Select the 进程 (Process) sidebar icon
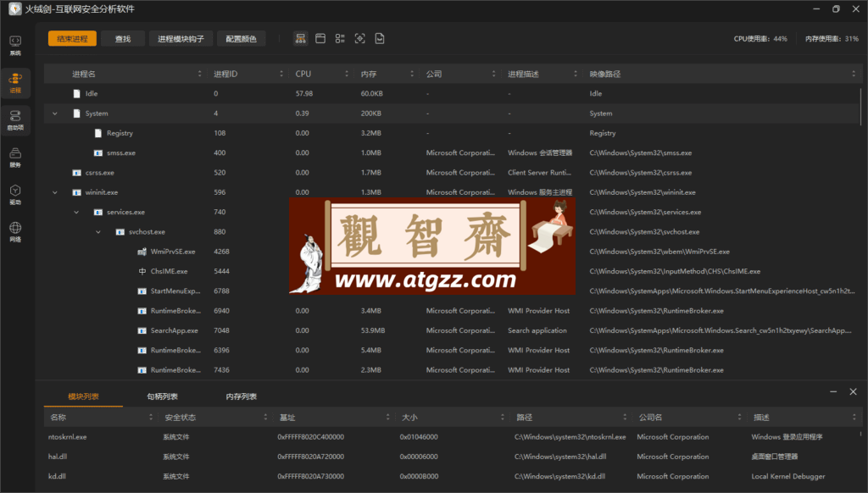 point(15,82)
